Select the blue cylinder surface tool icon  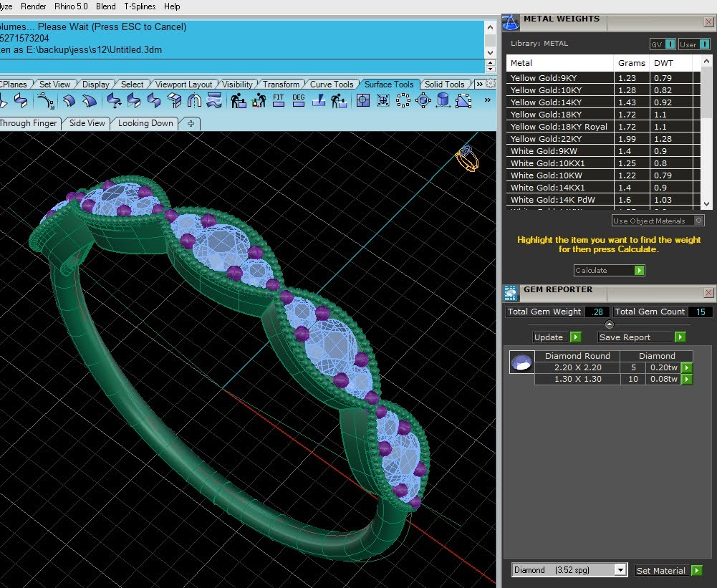coord(443,100)
